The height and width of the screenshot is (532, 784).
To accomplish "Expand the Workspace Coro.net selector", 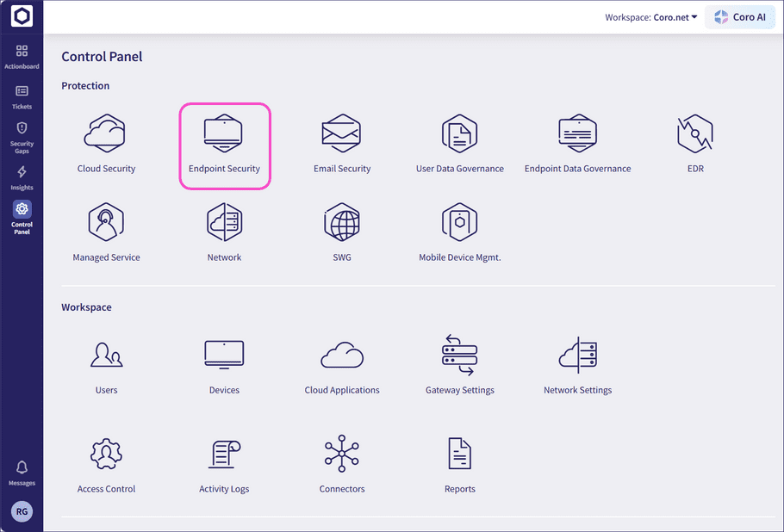I will [650, 16].
